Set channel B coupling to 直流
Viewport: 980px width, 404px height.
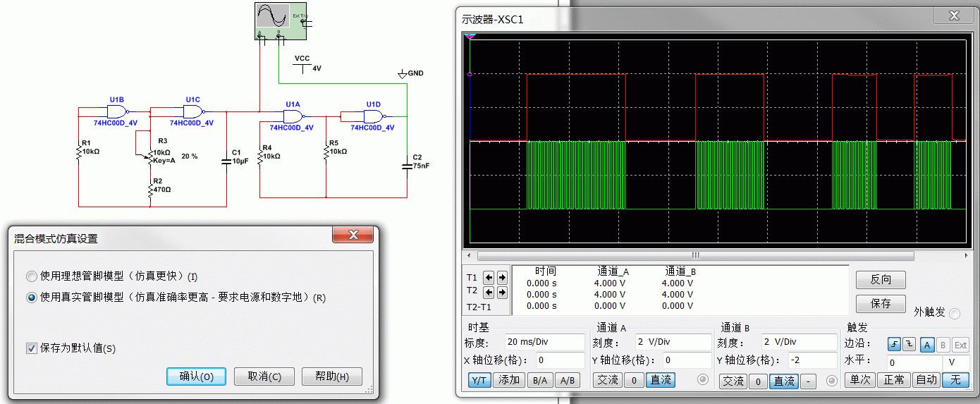tap(784, 381)
